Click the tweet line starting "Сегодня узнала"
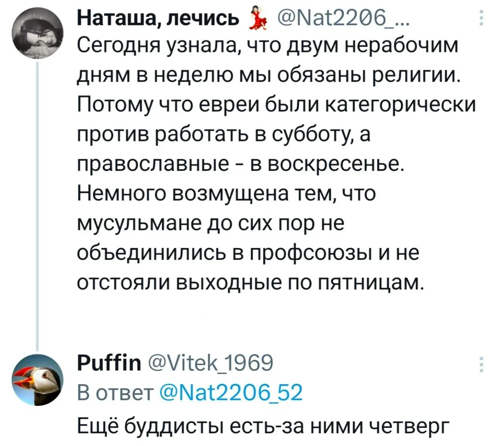 coord(267,46)
